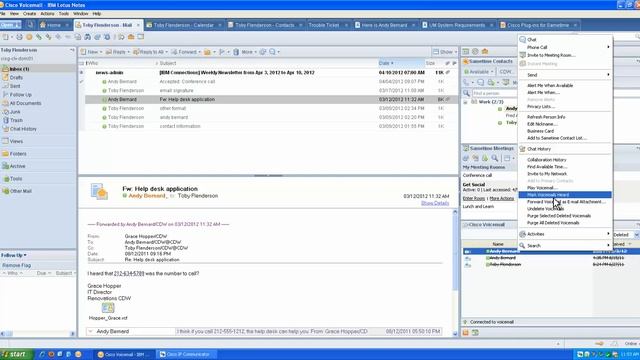Click the phone call icon in Sametime Contacts toolbar
Image resolution: width=640 pixels, height=360 pixels.
(466, 82)
